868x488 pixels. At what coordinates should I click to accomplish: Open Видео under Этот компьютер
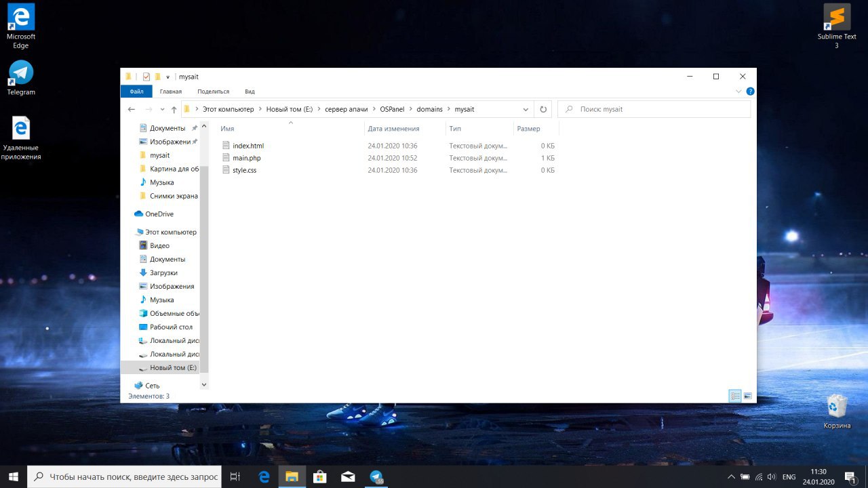click(x=159, y=245)
